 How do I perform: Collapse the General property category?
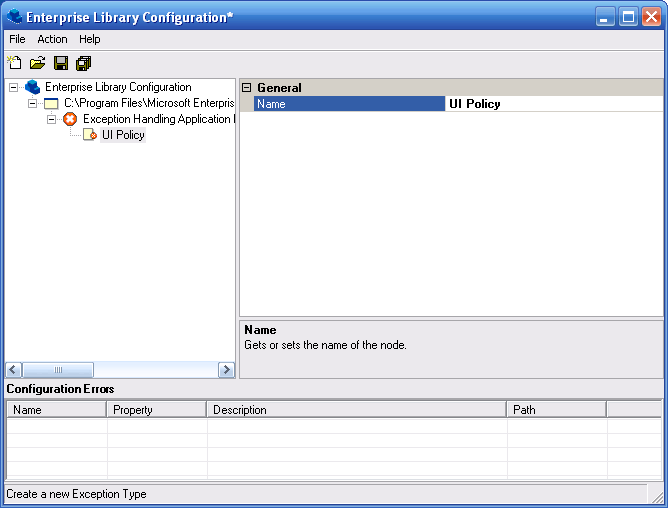pyautogui.click(x=247, y=88)
